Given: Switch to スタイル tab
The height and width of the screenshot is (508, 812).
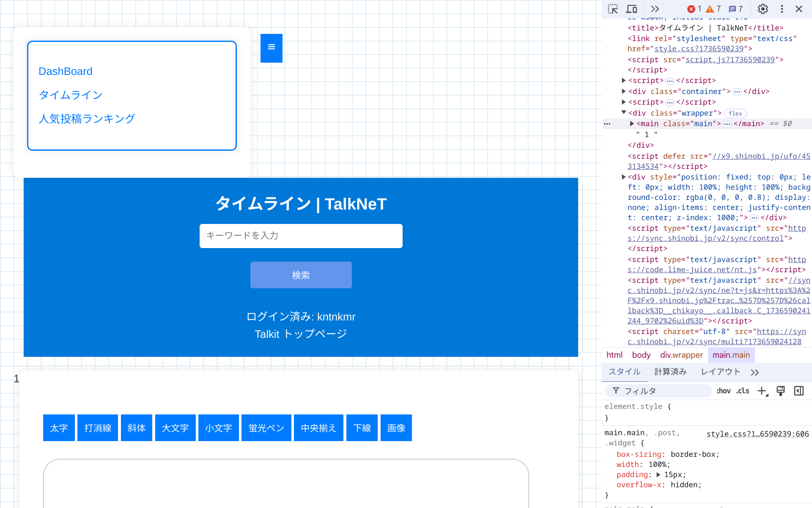Looking at the screenshot, I should (x=625, y=372).
